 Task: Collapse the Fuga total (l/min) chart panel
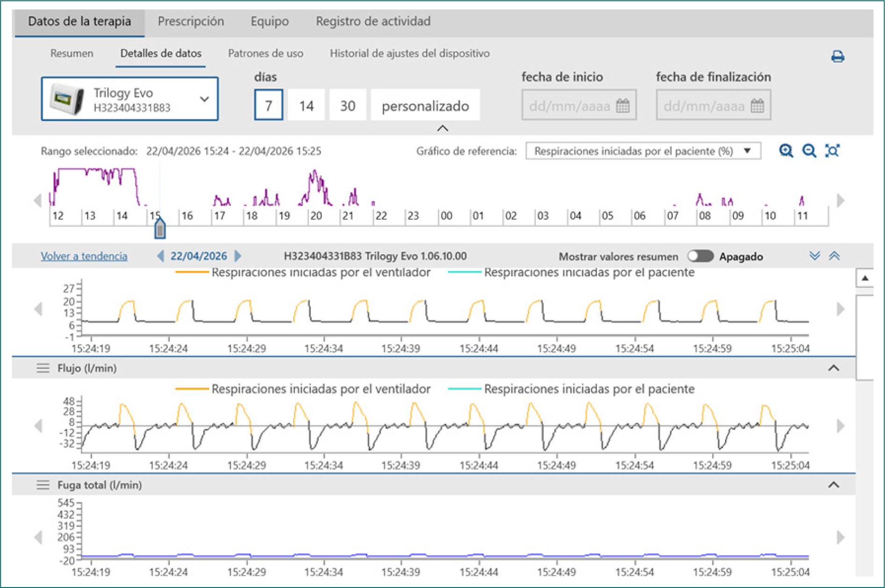834,485
